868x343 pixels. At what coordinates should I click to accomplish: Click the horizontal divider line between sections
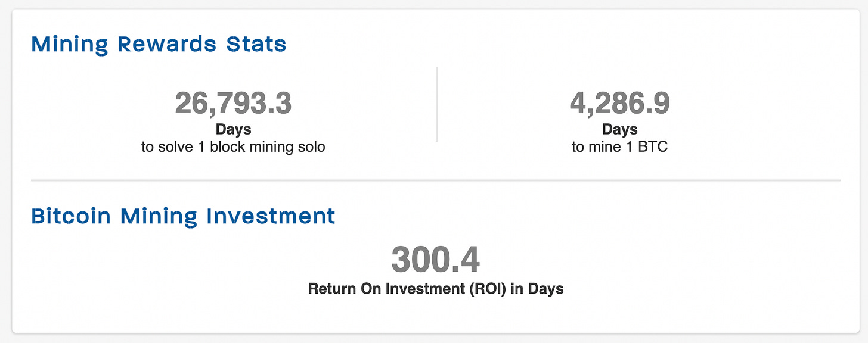coord(436,180)
